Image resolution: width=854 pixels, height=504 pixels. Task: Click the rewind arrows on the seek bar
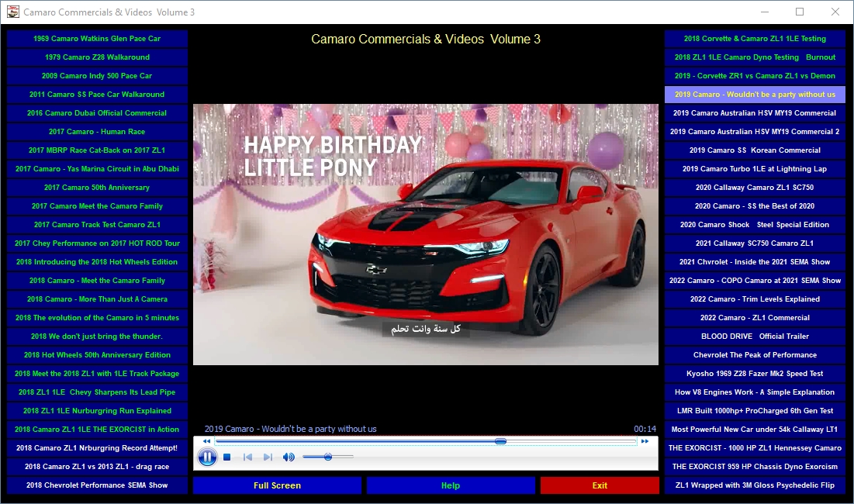(206, 441)
